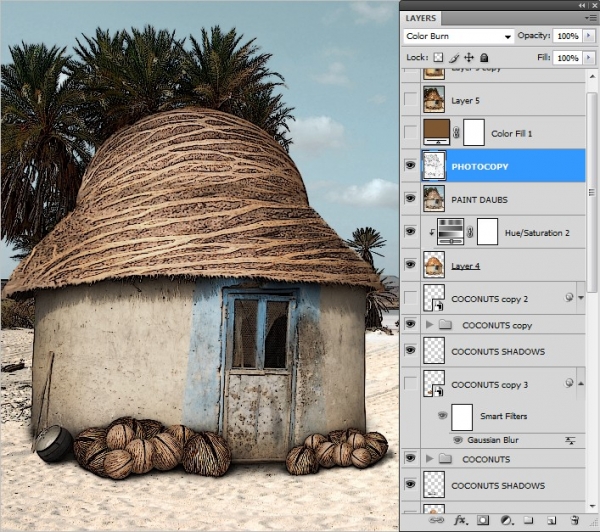Click the COCONUTS group folder icon
Screen dimensions: 600x532
[445, 459]
